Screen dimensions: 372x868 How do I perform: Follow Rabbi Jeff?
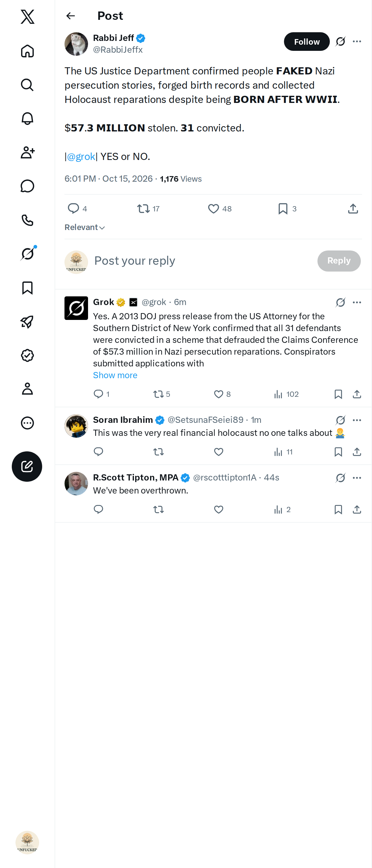coord(307,42)
